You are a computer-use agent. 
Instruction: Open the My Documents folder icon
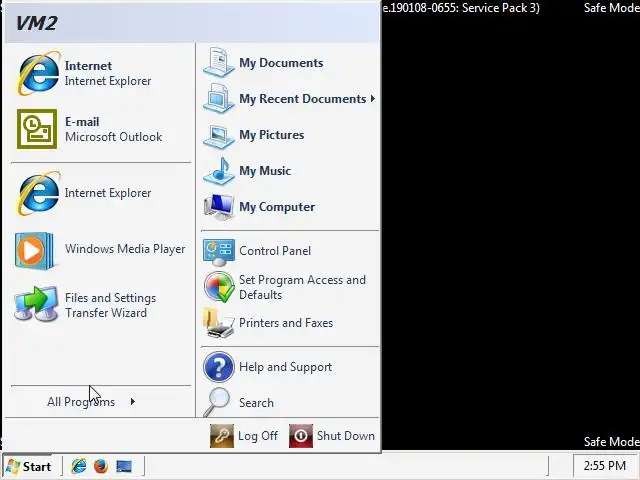coord(219,62)
